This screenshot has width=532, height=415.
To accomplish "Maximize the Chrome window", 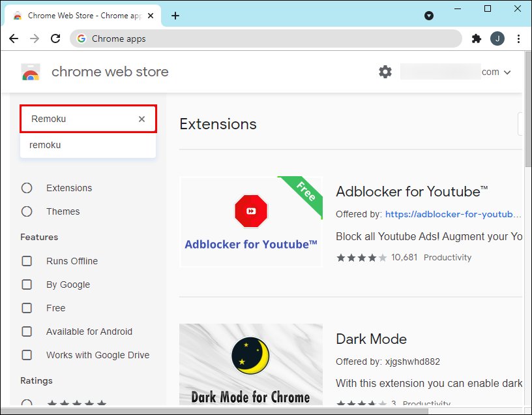I will pos(488,9).
